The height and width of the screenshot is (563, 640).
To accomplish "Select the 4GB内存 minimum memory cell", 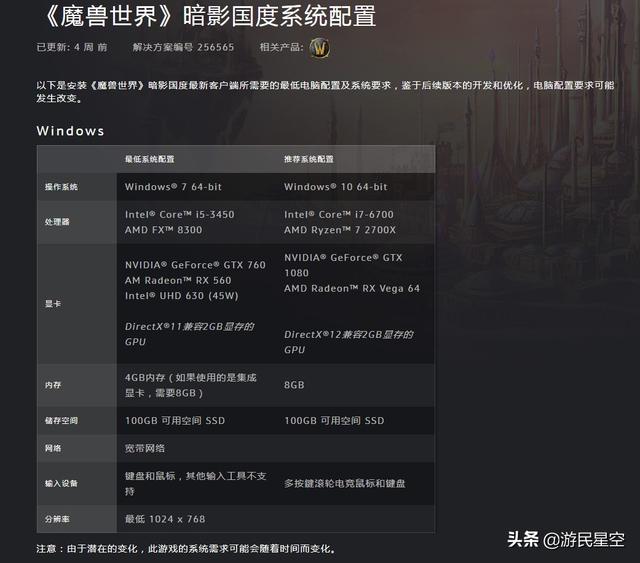I will pyautogui.click(x=191, y=385).
